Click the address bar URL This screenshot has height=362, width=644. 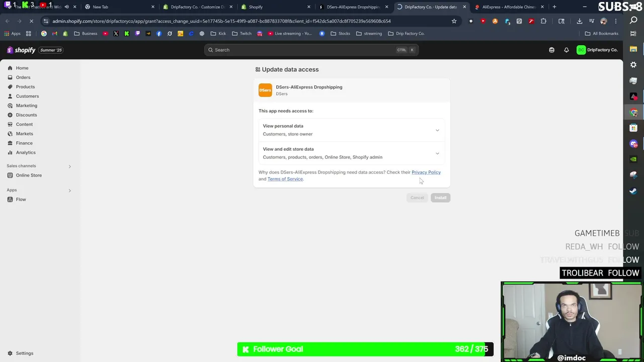point(221,21)
